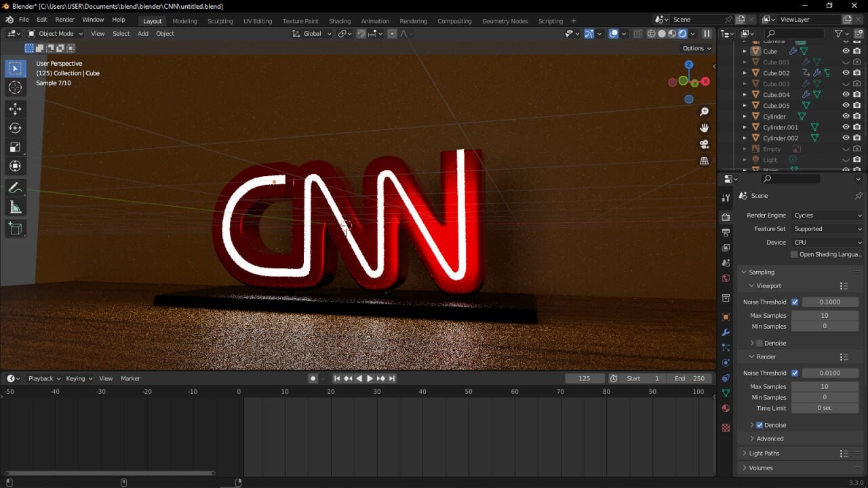
Task: Open the Rendering menu
Action: (413, 21)
